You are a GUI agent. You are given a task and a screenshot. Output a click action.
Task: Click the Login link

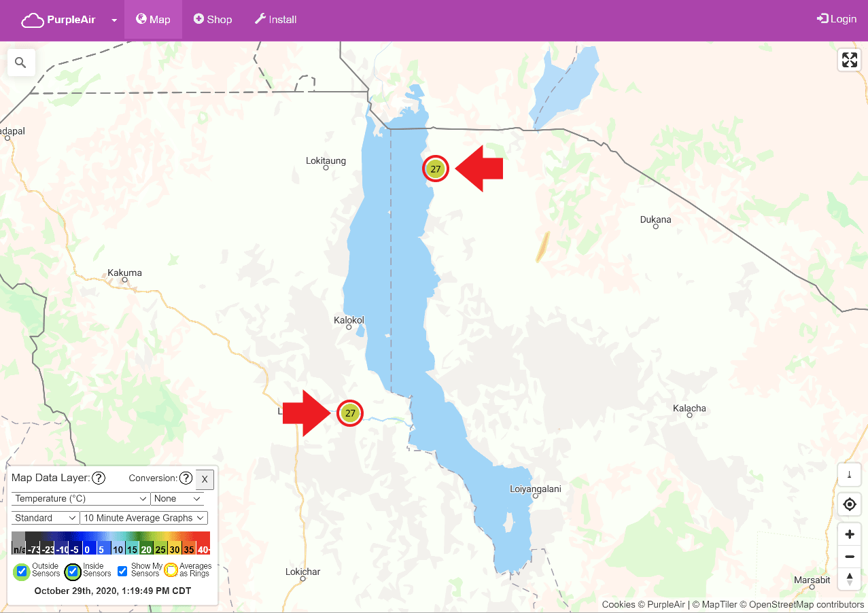837,19
